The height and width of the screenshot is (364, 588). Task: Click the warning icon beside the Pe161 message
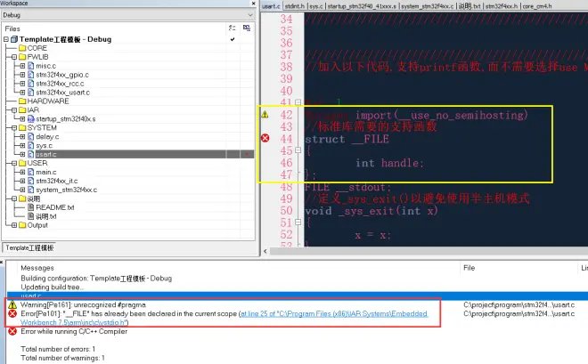(x=12, y=304)
